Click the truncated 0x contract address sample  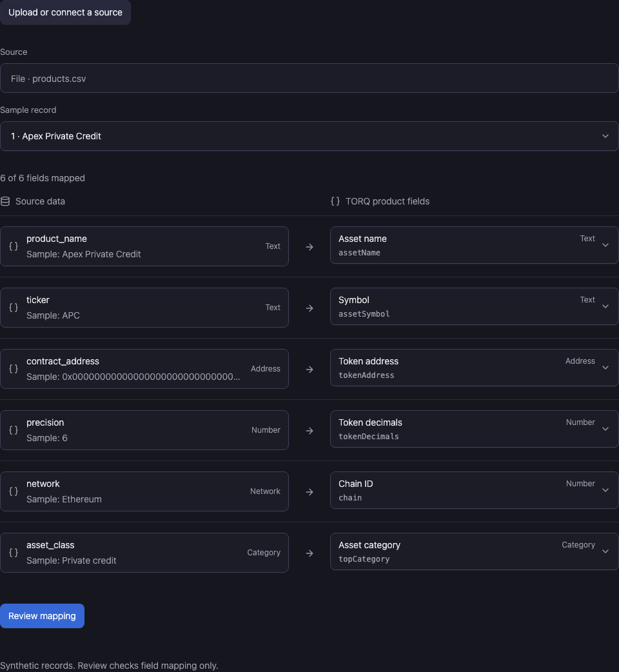click(133, 377)
